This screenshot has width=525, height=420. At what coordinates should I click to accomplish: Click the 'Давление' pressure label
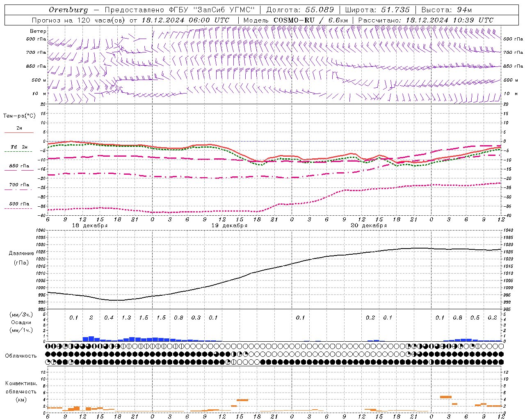[x=21, y=253]
